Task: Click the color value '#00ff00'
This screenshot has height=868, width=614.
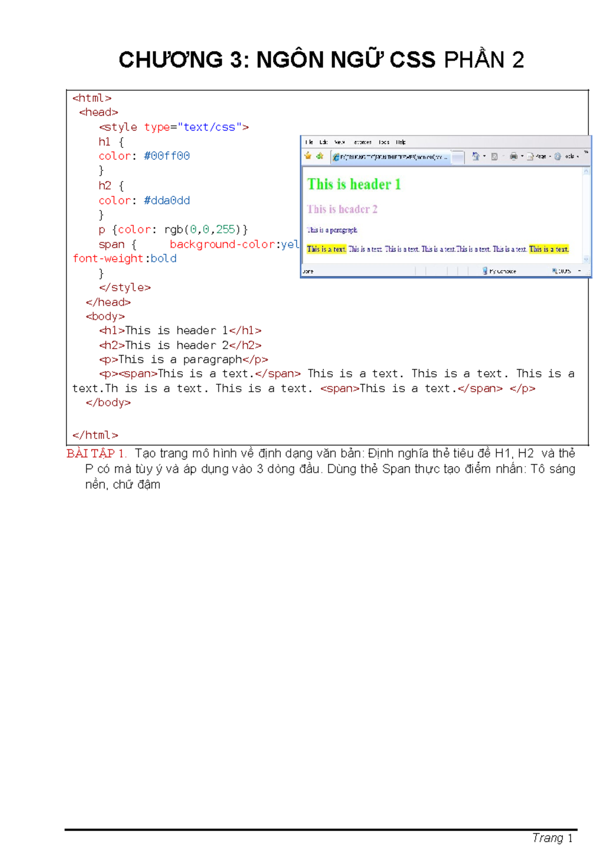Action: coord(167,156)
